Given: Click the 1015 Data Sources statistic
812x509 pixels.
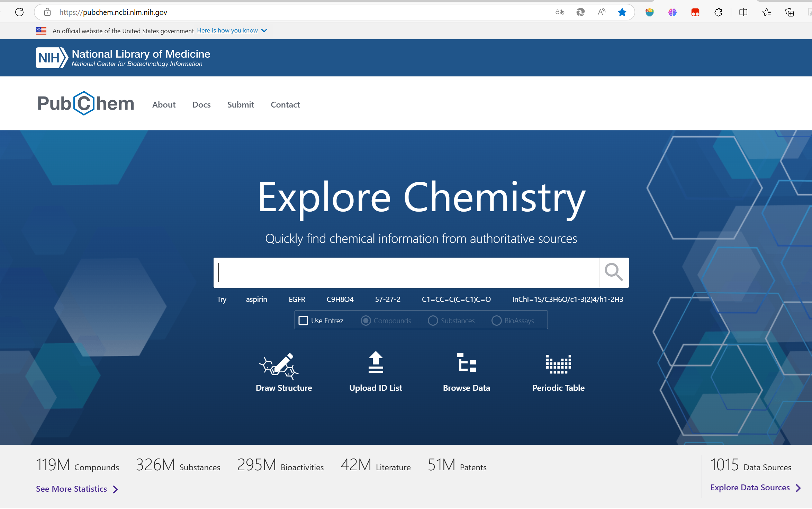Looking at the screenshot, I should (x=751, y=465).
